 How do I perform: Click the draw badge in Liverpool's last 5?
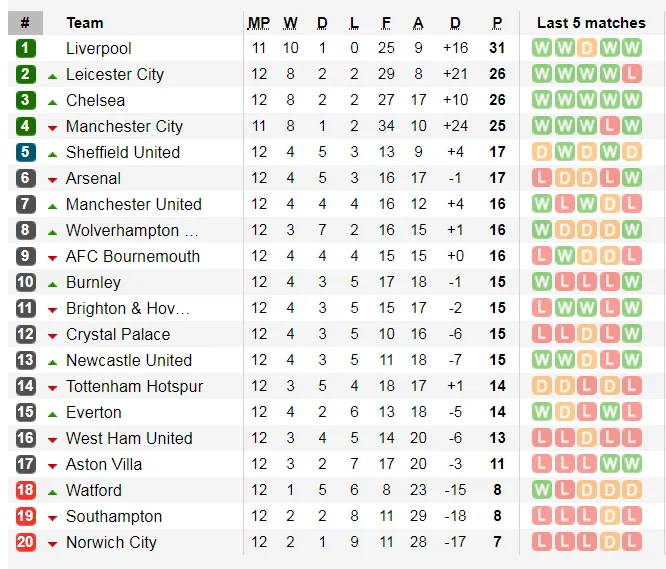pos(586,48)
